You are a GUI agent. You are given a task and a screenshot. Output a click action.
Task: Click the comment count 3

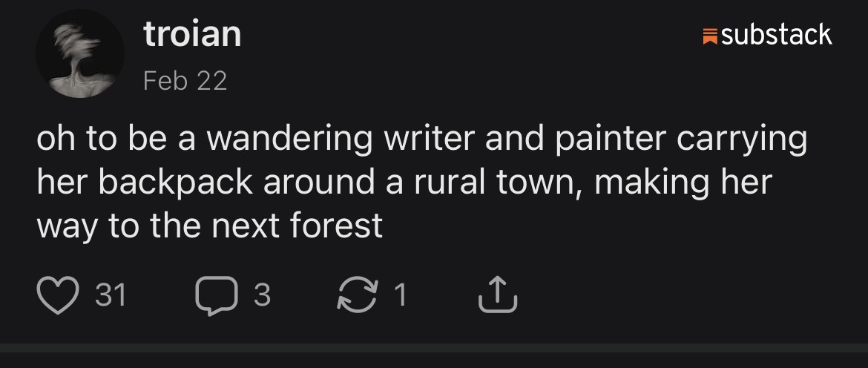click(262, 297)
